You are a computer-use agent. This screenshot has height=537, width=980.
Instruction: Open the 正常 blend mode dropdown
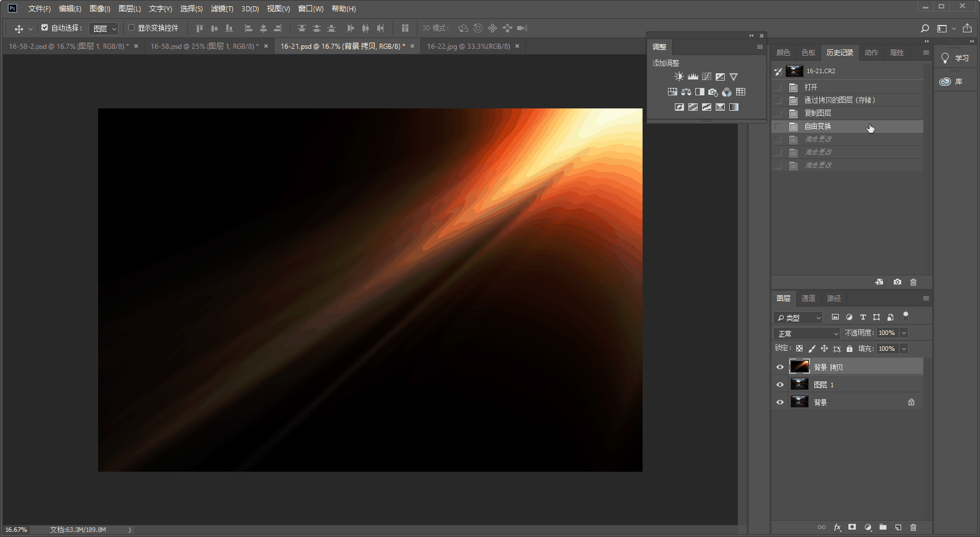point(806,334)
